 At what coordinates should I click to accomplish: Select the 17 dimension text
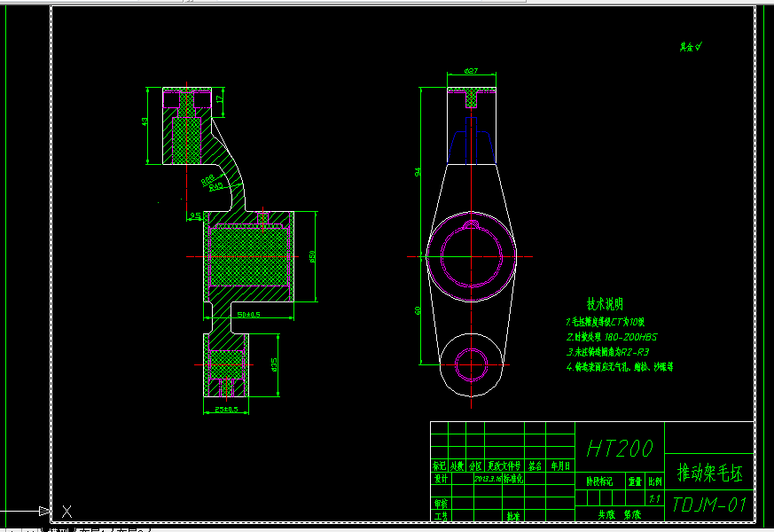[x=220, y=99]
